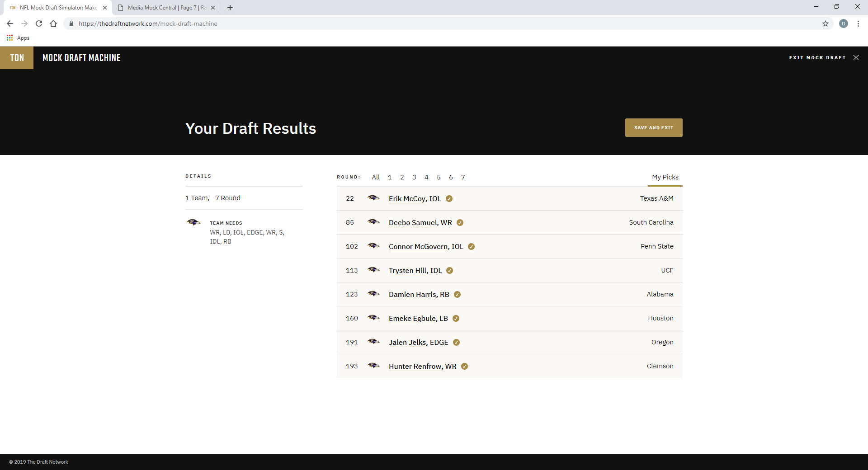Click the X icon beside Exit Mock Draft
This screenshot has width=868, height=470.
pyautogui.click(x=856, y=57)
